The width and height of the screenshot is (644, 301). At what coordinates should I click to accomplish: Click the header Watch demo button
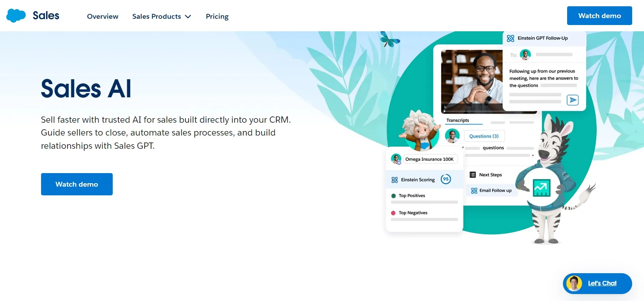pos(599,16)
